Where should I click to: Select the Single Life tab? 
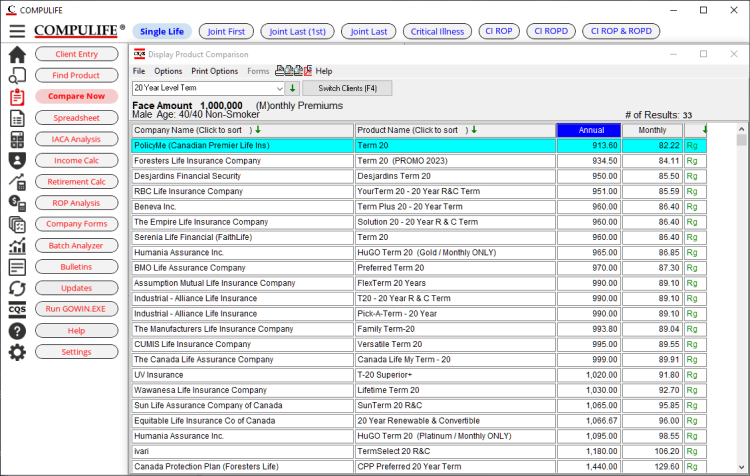pyautogui.click(x=162, y=32)
